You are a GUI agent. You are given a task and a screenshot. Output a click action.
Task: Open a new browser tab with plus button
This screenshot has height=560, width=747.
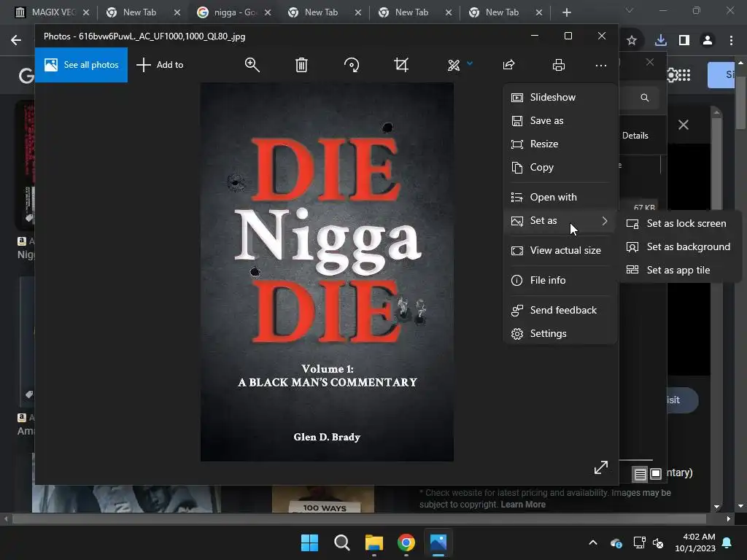pos(566,12)
